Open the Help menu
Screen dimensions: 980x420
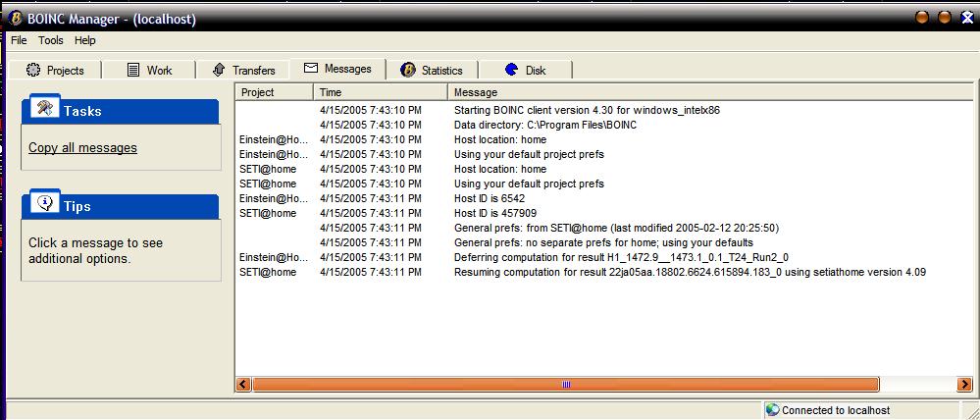coord(85,40)
